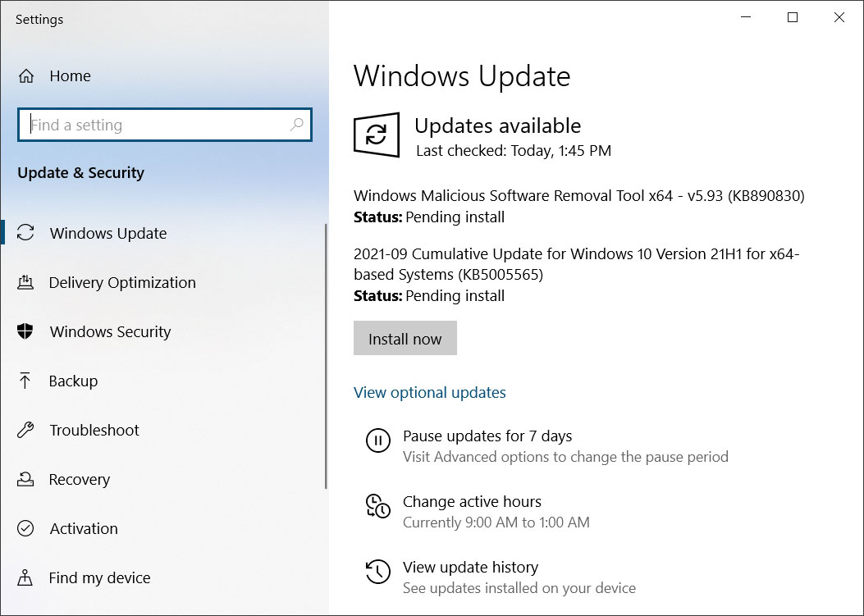Close the Settings window

(839, 17)
